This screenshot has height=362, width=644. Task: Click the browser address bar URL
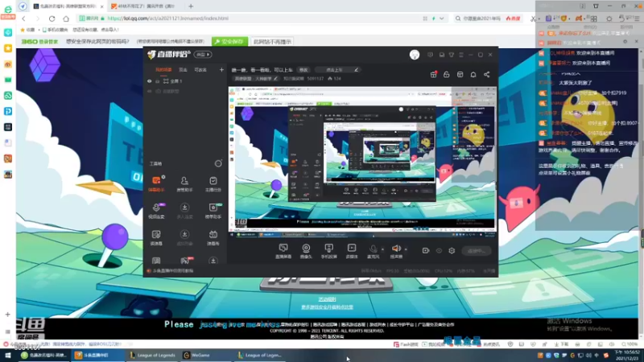(168, 19)
